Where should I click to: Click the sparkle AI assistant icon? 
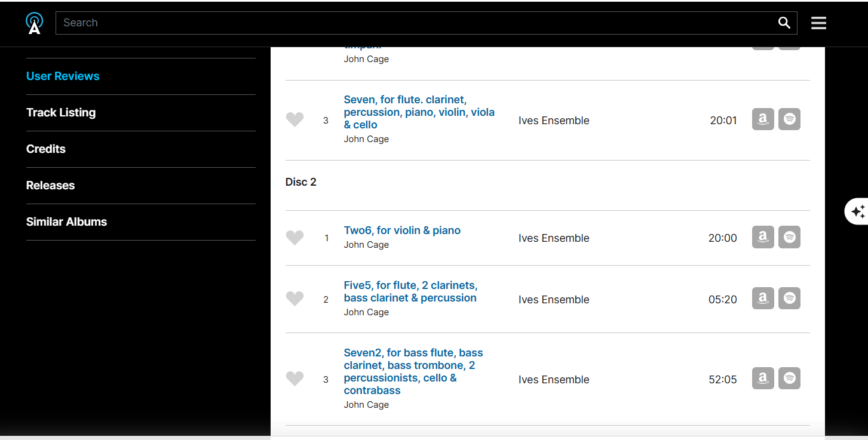click(x=857, y=211)
